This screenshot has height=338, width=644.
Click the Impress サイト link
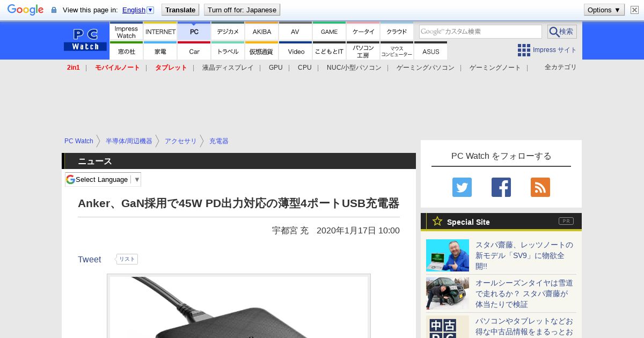coord(555,50)
